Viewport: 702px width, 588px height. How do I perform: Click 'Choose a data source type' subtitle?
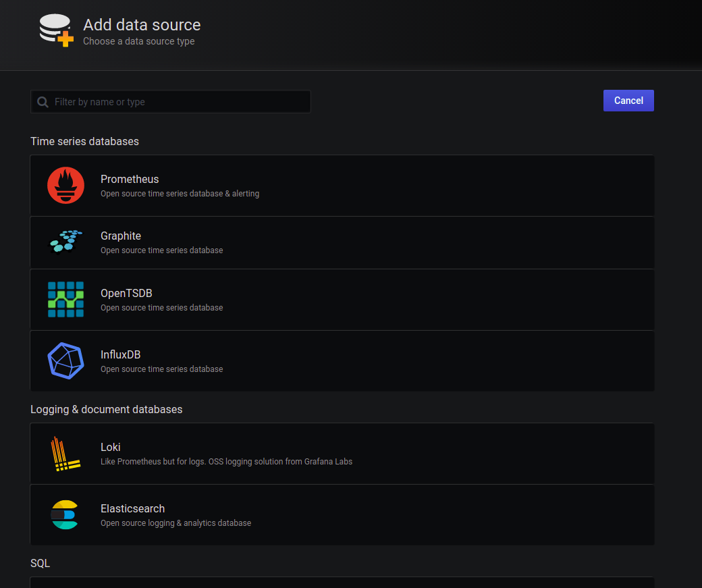pos(139,41)
